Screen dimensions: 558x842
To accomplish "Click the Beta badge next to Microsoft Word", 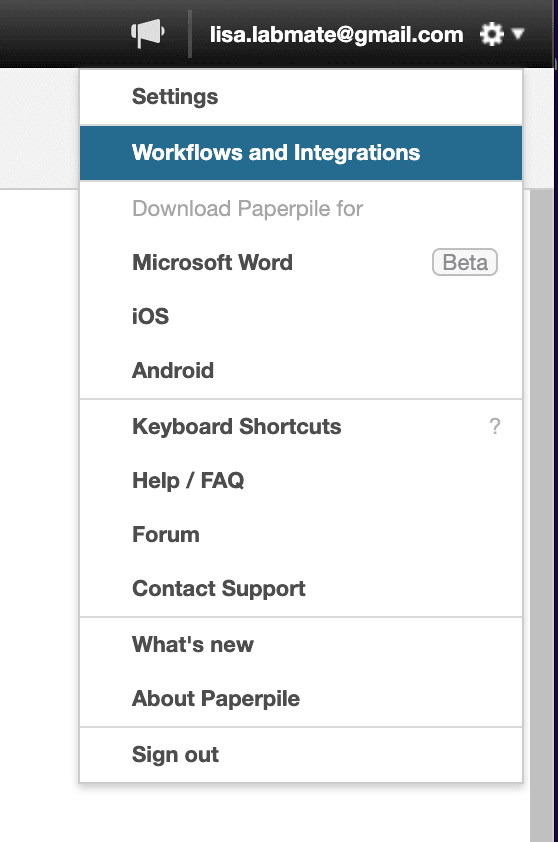I will [x=465, y=263].
